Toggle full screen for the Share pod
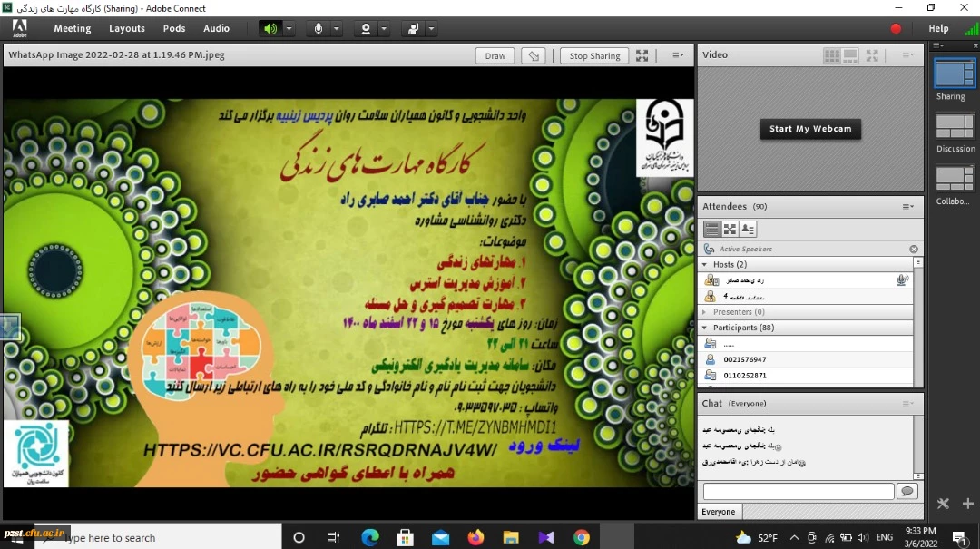The image size is (980, 549). click(642, 55)
